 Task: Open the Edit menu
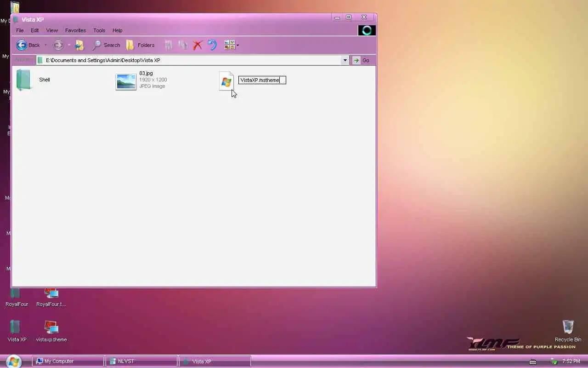tap(34, 30)
